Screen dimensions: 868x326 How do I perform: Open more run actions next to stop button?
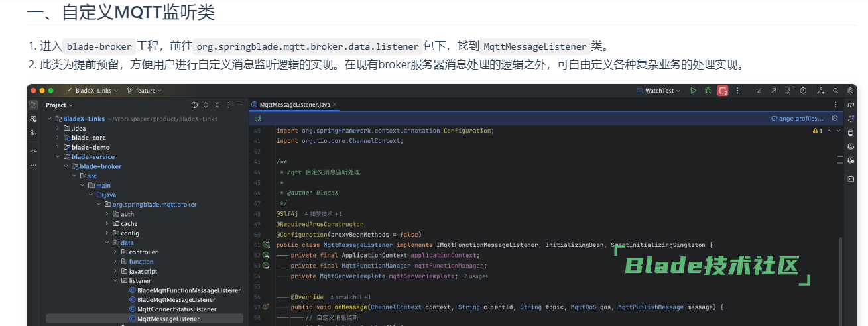[x=737, y=91]
